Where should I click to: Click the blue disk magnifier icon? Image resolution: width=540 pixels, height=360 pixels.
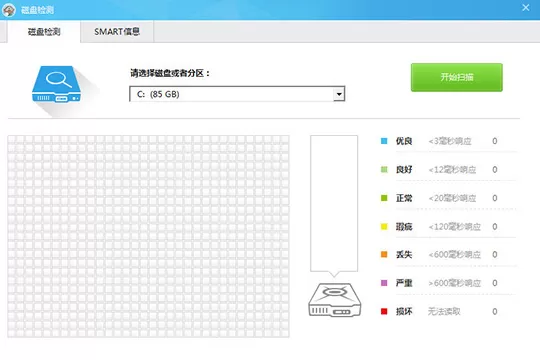pos(56,85)
